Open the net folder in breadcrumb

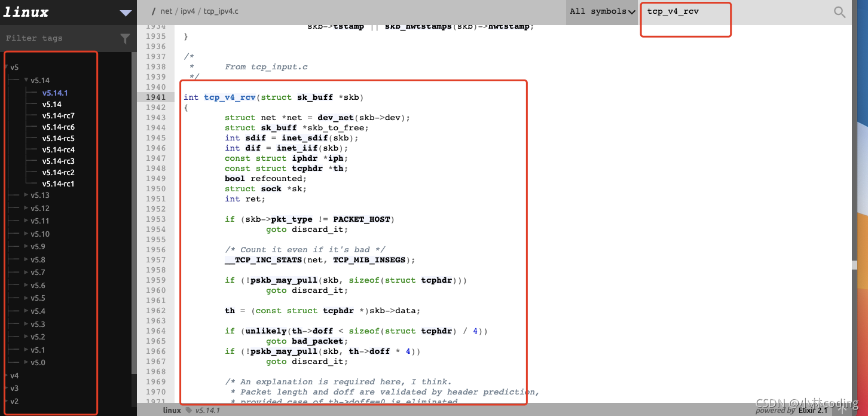[x=166, y=11]
